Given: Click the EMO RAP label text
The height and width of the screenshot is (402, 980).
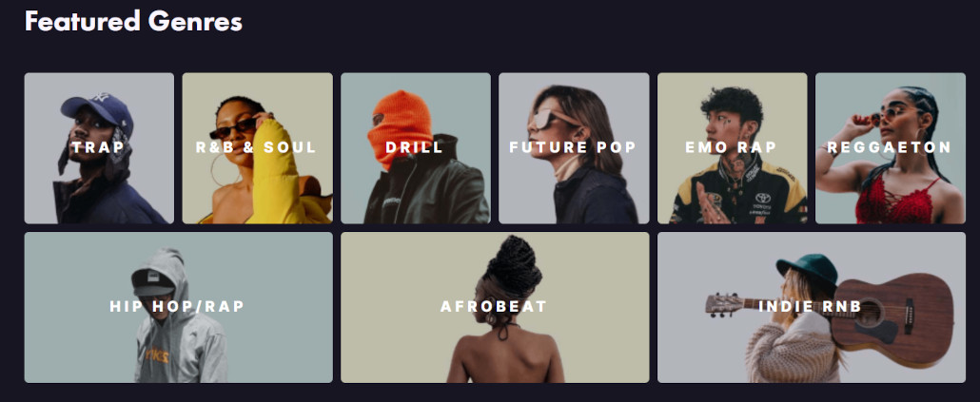Looking at the screenshot, I should pos(731,148).
